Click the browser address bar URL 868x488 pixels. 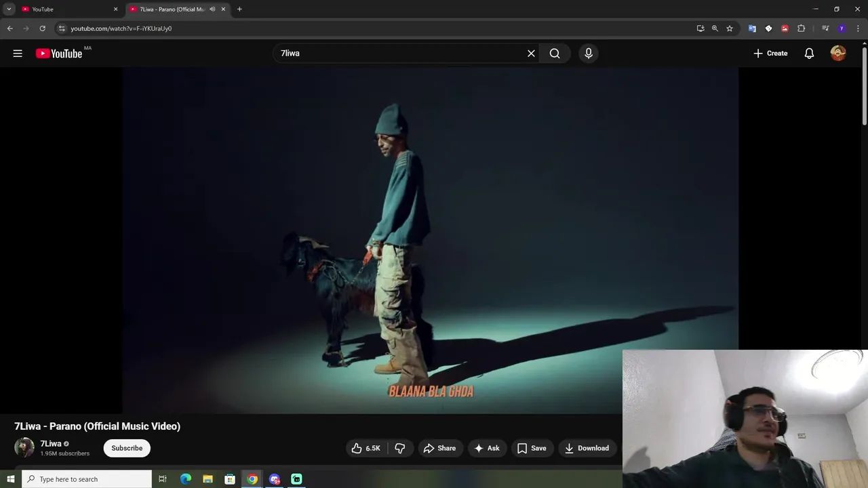coord(121,28)
